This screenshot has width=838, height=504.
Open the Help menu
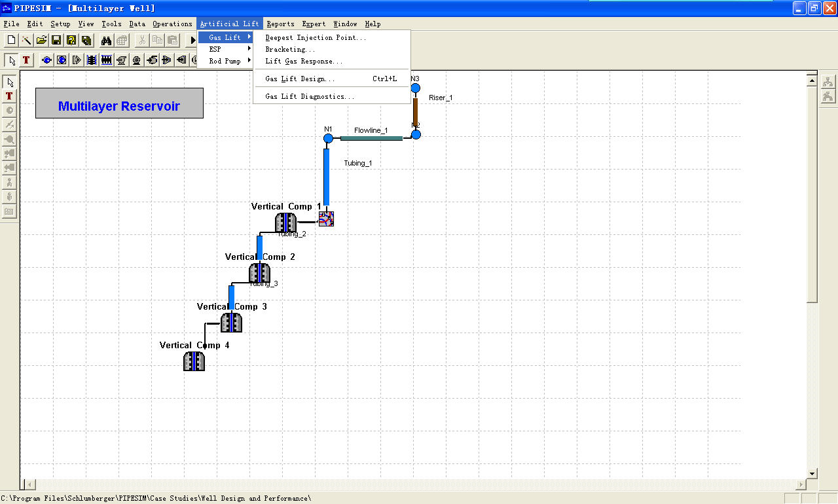[373, 24]
